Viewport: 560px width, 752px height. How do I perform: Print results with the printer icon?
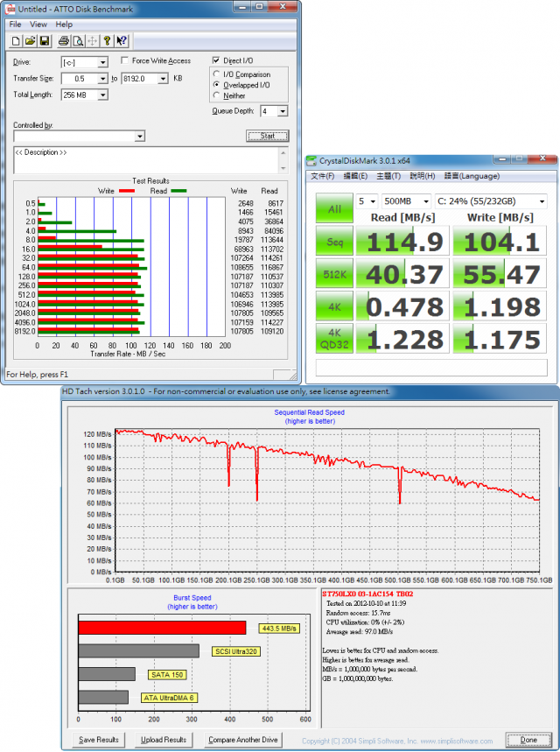click(x=63, y=41)
